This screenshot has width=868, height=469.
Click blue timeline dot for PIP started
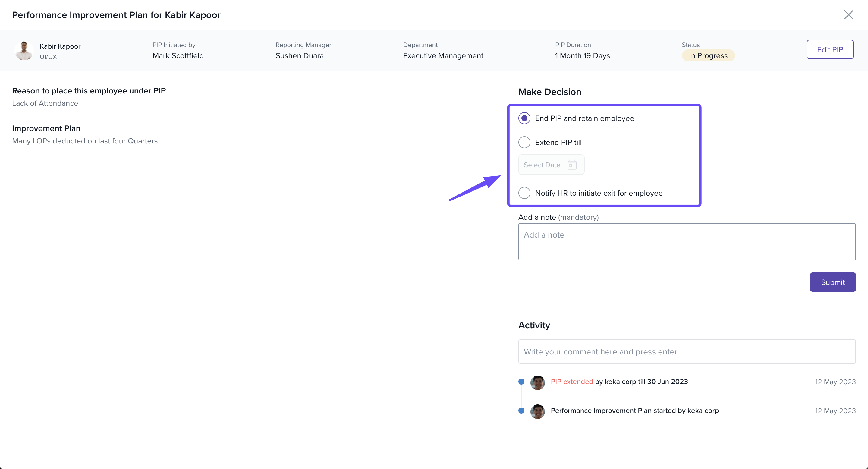(521, 411)
